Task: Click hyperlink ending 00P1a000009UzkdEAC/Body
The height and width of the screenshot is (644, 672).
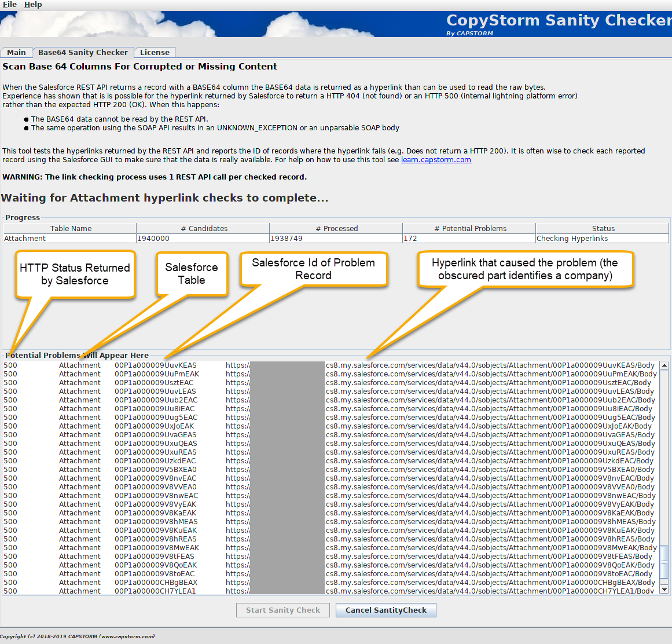Action: [x=440, y=461]
